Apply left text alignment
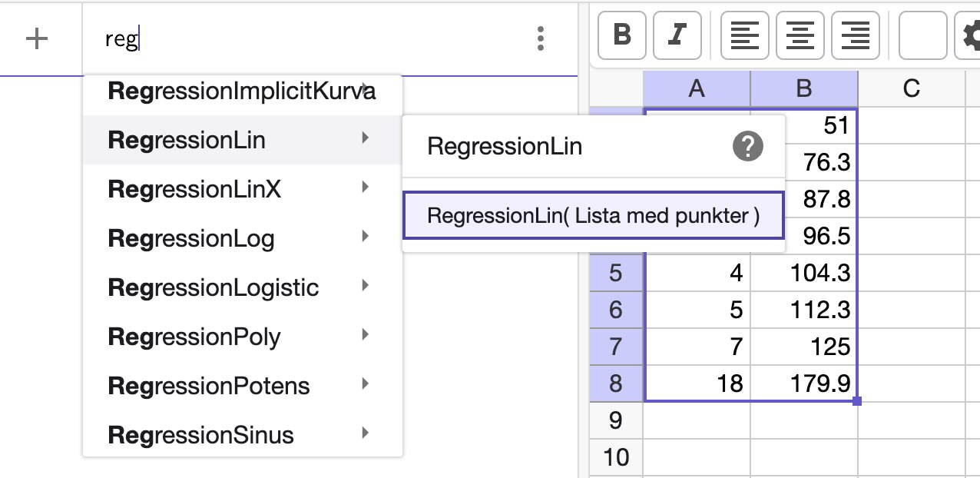The width and height of the screenshot is (980, 478). coord(743,35)
